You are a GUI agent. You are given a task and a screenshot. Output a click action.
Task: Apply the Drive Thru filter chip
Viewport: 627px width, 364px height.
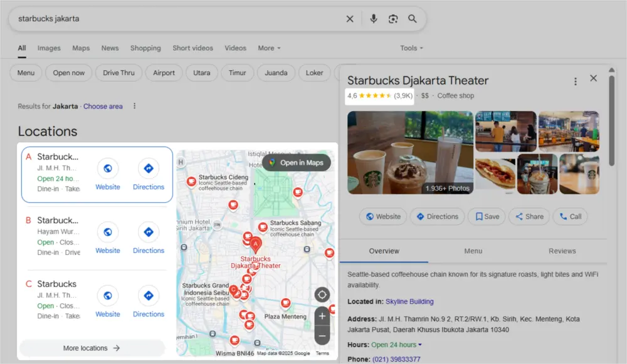point(119,73)
